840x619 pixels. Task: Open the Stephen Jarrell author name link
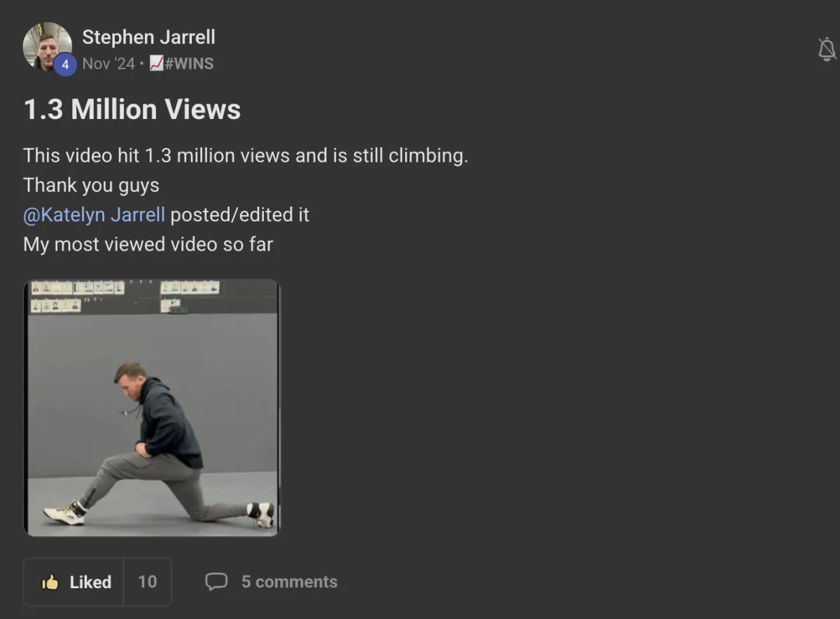(x=148, y=36)
